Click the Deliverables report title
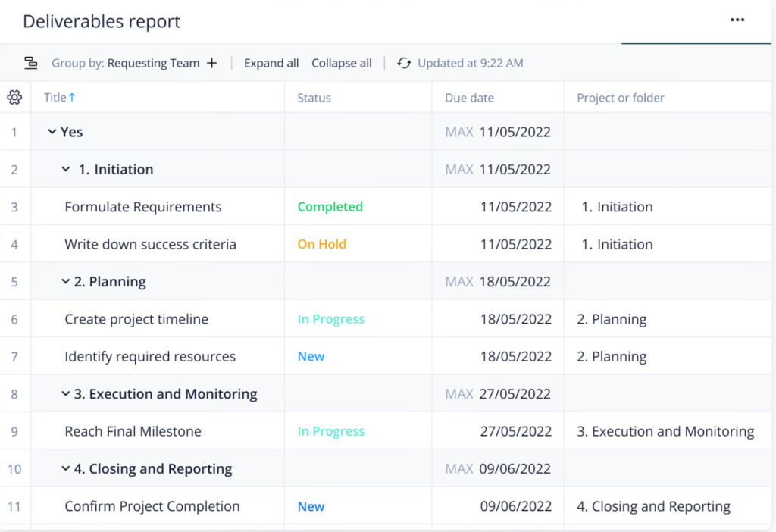Image resolution: width=776 pixels, height=532 pixels. [101, 21]
